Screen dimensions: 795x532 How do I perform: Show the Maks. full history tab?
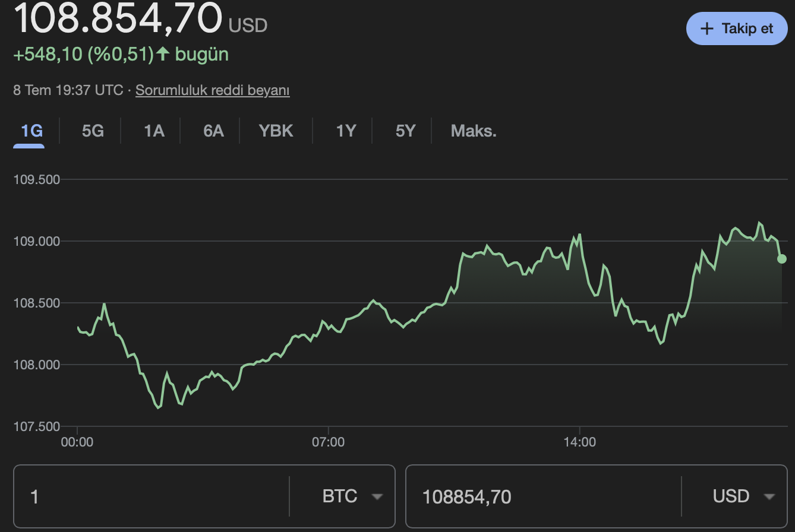(x=474, y=131)
